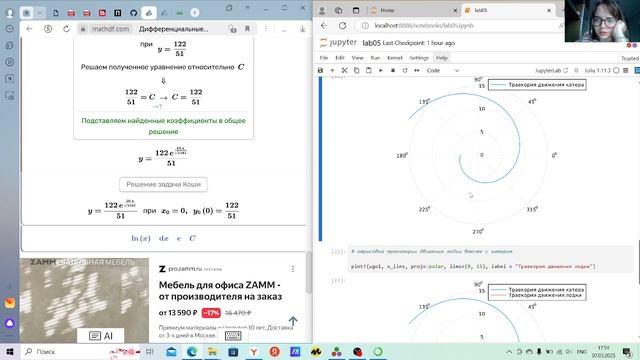
Task: Open the JupyterLab link in notebook toolbar
Action: pos(551,71)
